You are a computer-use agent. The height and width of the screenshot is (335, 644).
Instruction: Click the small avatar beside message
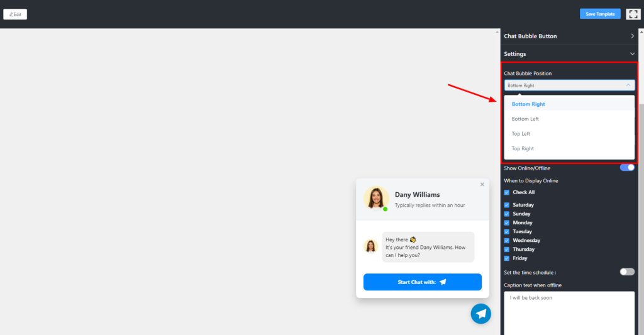tap(370, 246)
